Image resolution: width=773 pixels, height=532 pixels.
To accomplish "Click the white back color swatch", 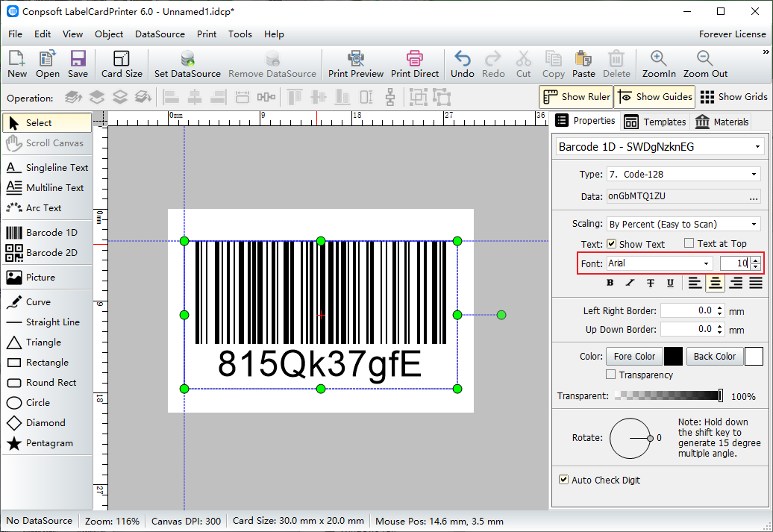I will (x=754, y=356).
